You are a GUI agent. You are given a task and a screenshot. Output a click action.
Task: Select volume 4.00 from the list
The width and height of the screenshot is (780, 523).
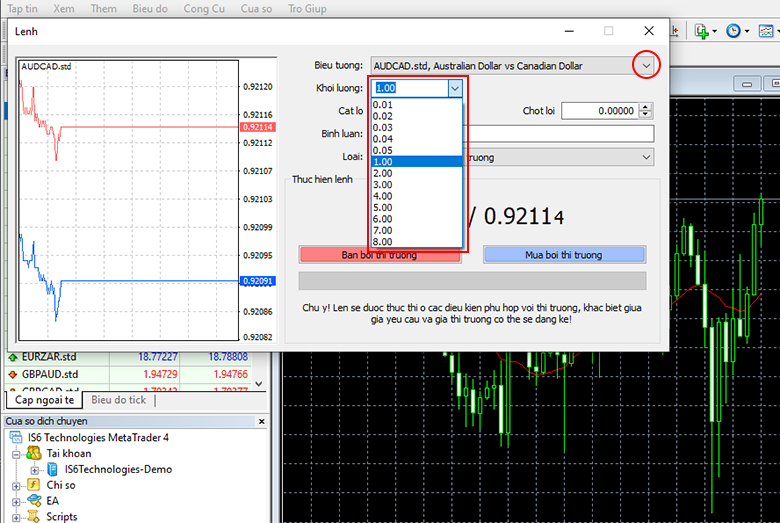click(x=417, y=196)
